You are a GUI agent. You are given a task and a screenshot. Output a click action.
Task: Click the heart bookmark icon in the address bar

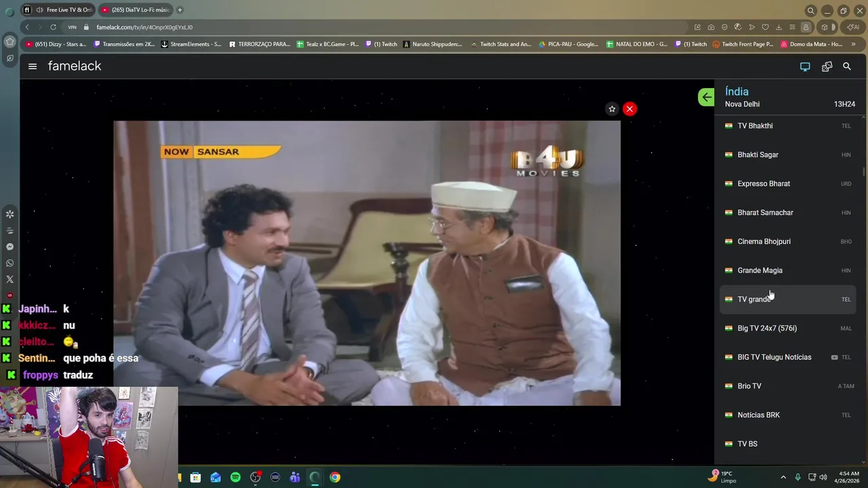pyautogui.click(x=765, y=27)
